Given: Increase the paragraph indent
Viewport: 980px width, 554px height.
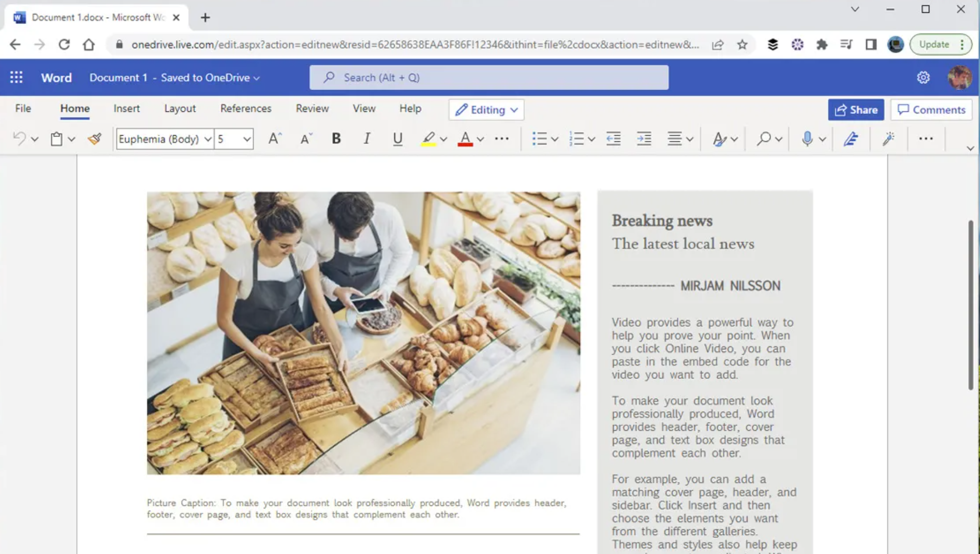Looking at the screenshot, I should [x=644, y=138].
